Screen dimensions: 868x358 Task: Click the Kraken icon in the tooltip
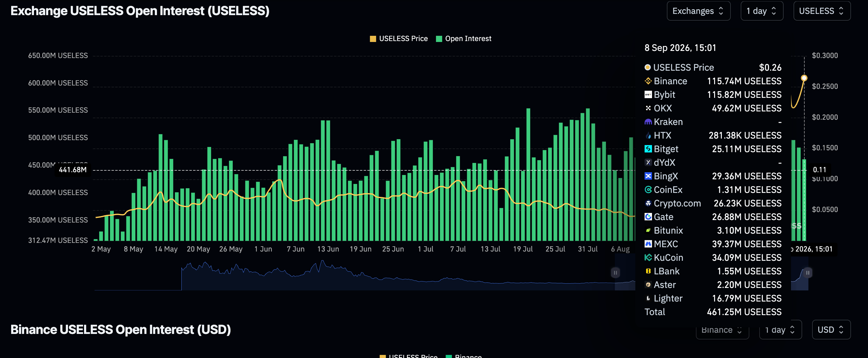648,122
